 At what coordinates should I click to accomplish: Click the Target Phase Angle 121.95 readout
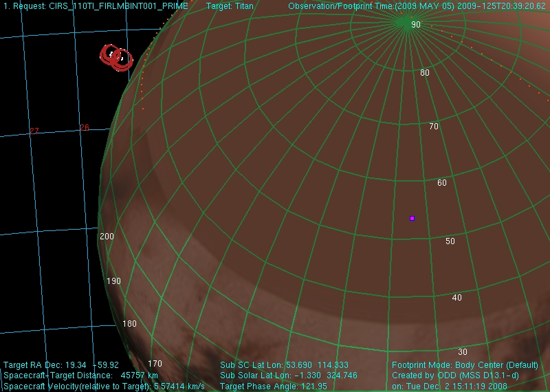tap(273, 386)
